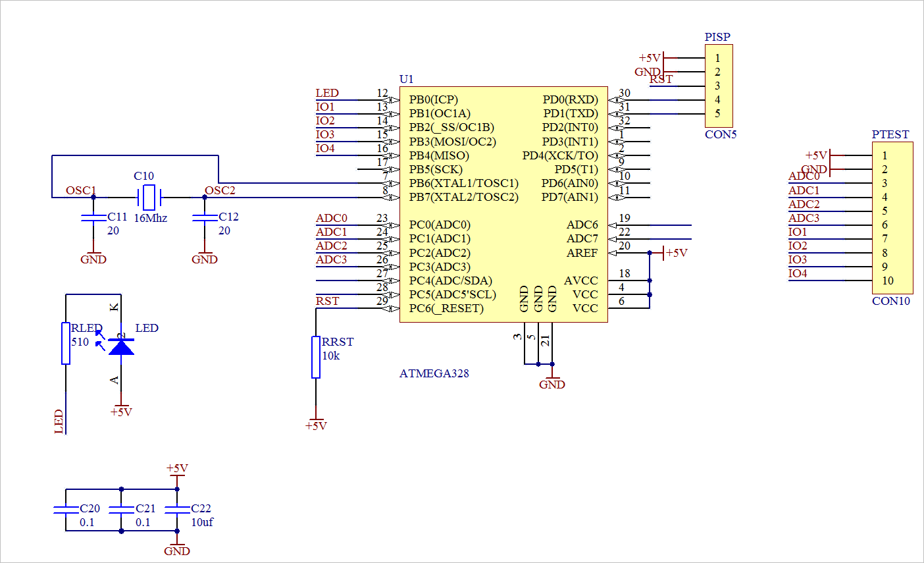Select the RLED resistor symbol
Screen dimensions: 924x563
point(66,343)
